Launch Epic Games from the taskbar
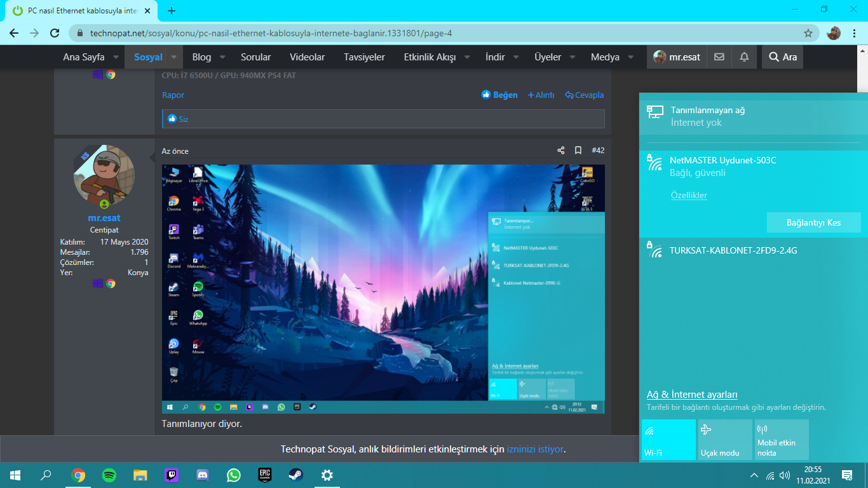Image resolution: width=868 pixels, height=488 pixels. tap(265, 475)
